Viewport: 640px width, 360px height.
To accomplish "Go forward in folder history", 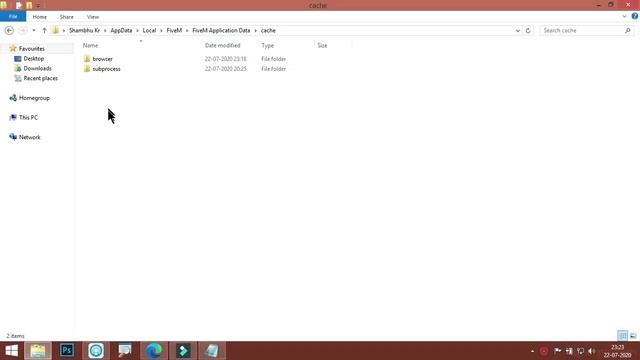I will click(x=22, y=31).
